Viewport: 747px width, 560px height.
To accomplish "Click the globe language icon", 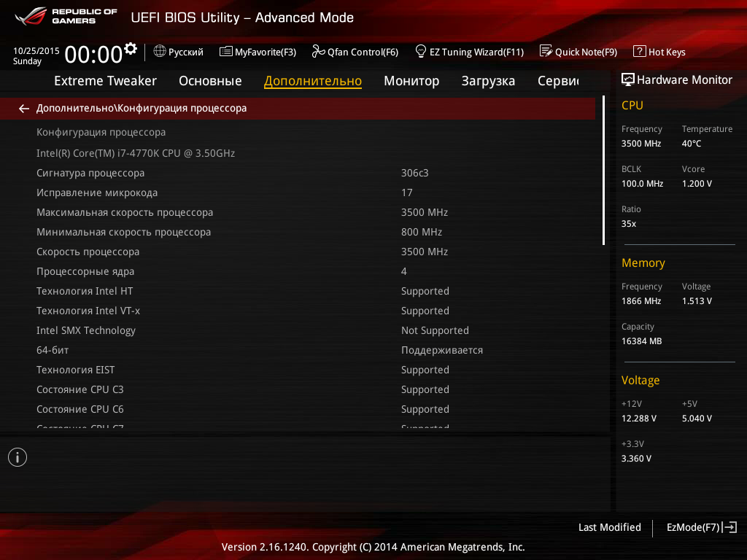I will pos(160,51).
